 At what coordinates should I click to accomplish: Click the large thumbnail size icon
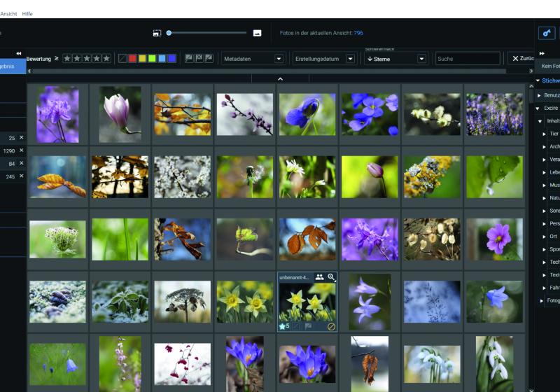click(x=257, y=33)
